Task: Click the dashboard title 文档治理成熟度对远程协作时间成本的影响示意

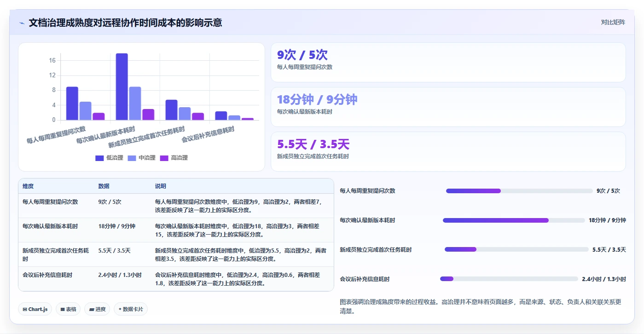Action: click(125, 23)
